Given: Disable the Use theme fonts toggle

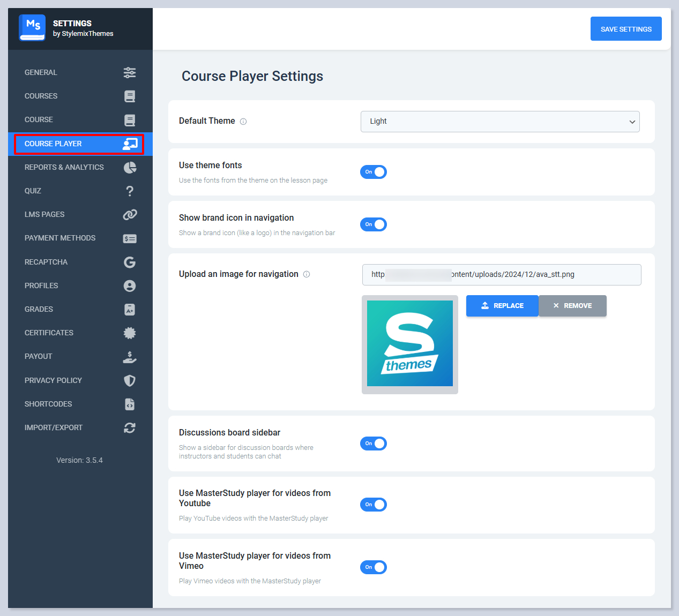Looking at the screenshot, I should [374, 172].
